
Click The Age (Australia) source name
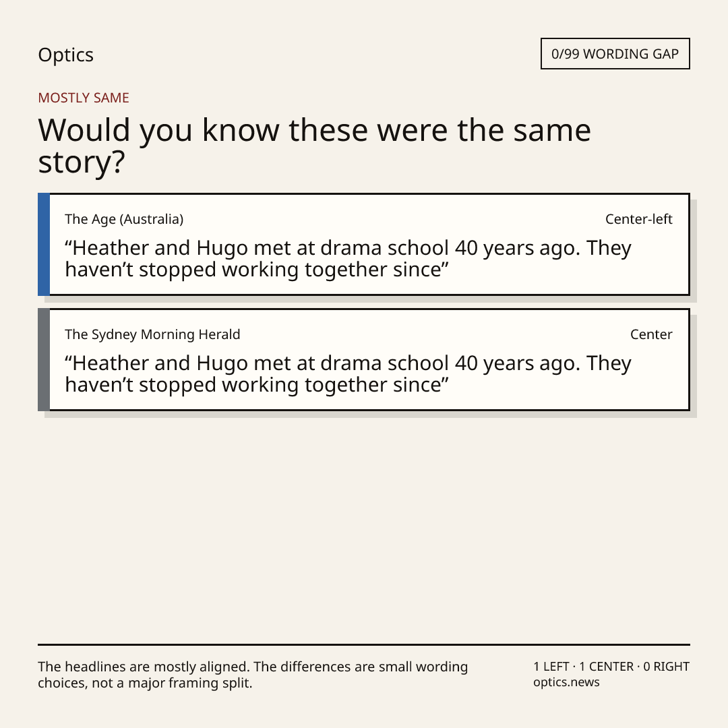(x=124, y=219)
